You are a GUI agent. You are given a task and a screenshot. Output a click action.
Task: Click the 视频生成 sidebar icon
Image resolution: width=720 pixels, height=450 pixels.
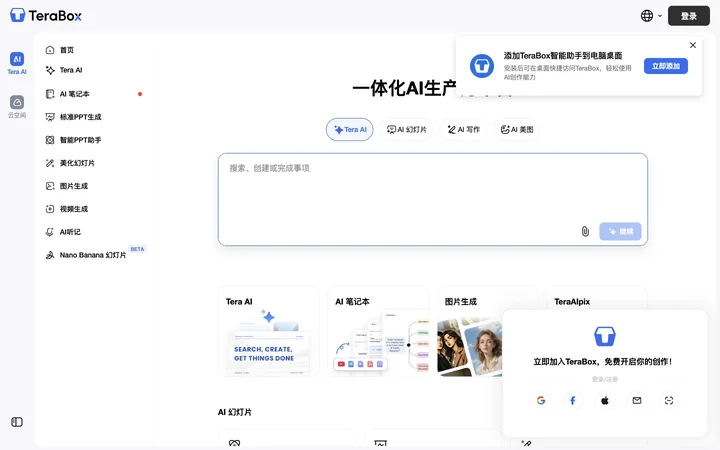[50, 208]
